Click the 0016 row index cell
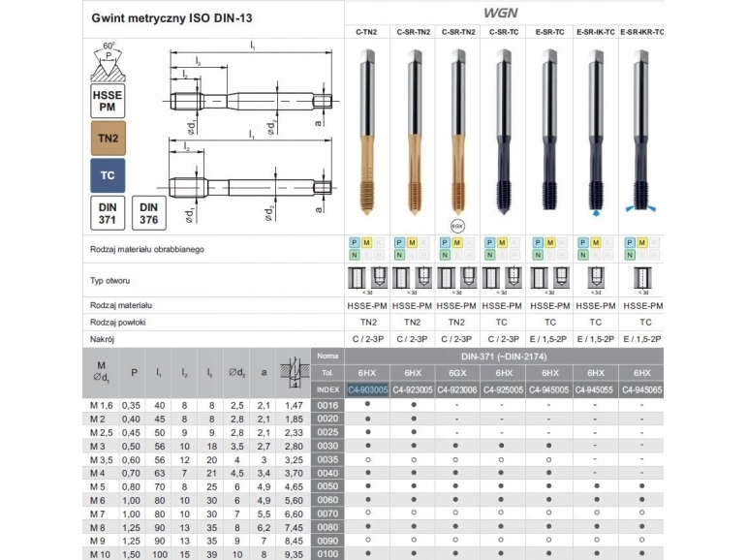 (327, 406)
